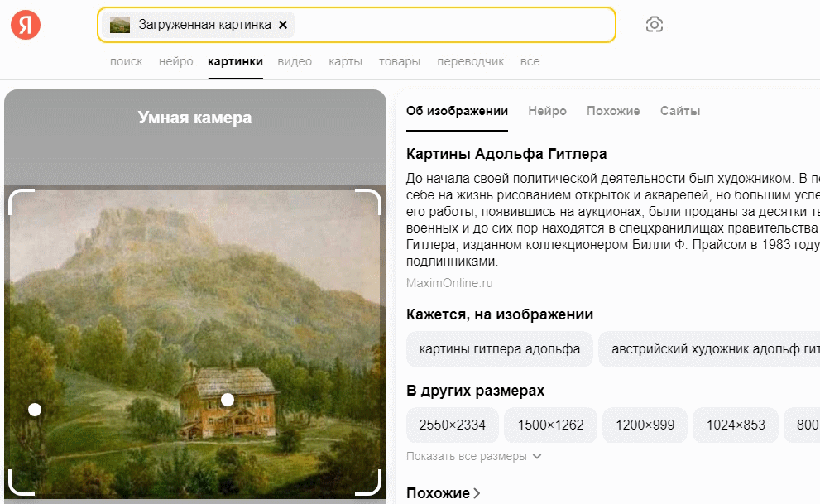
Task: Click the Умная камера title
Action: pos(194,118)
